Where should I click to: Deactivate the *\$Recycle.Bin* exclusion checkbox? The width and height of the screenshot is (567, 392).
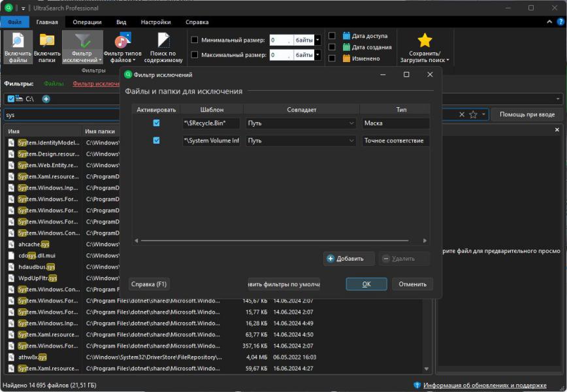coord(156,123)
